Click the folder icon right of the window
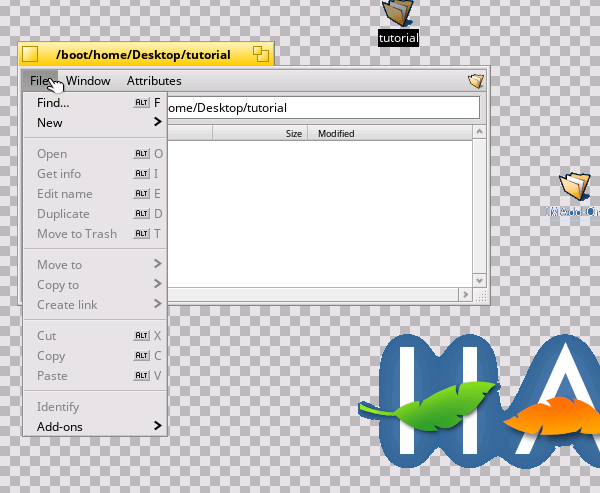This screenshot has height=493, width=600. click(x=576, y=187)
